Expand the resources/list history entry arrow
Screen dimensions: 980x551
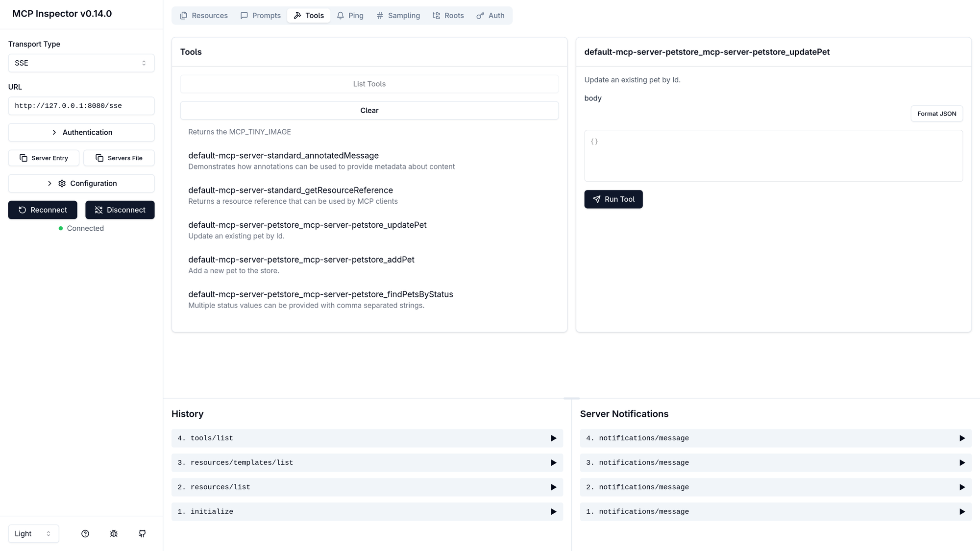coord(553,487)
